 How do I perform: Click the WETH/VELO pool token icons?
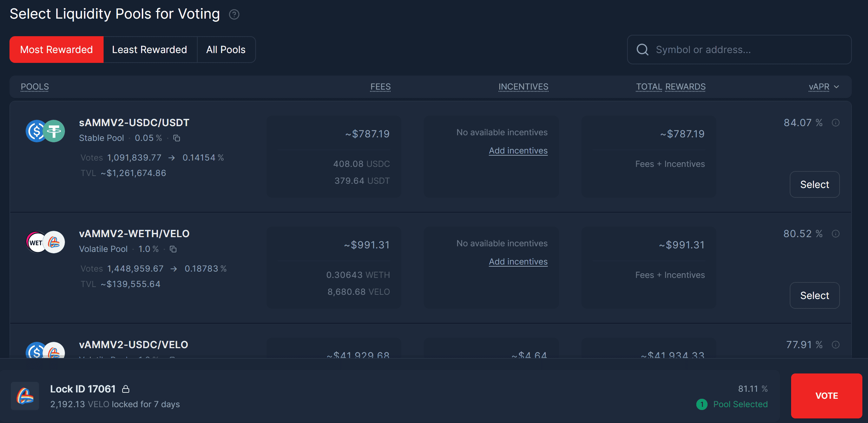point(45,242)
